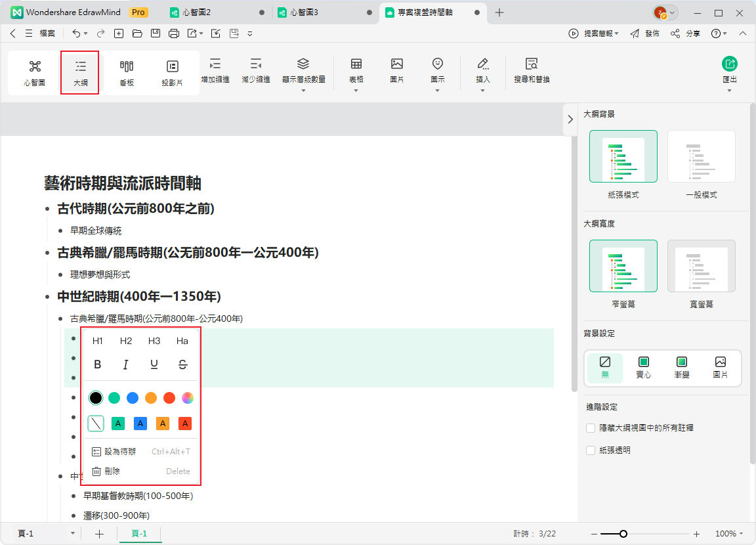The image size is (756, 545).
Task: Select 刪除 (Delete) in the context menu
Action: [x=112, y=471]
